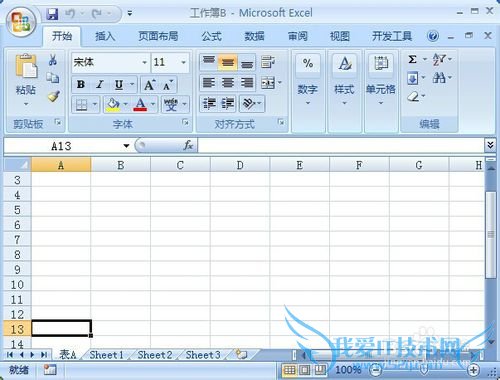This screenshot has width=500, height=380.
Task: Open Excel Help question mark
Action: tap(433, 36)
